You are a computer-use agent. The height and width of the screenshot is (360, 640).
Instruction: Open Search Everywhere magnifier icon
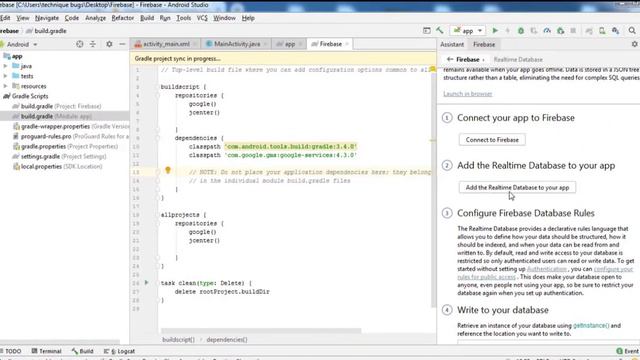coord(632,31)
